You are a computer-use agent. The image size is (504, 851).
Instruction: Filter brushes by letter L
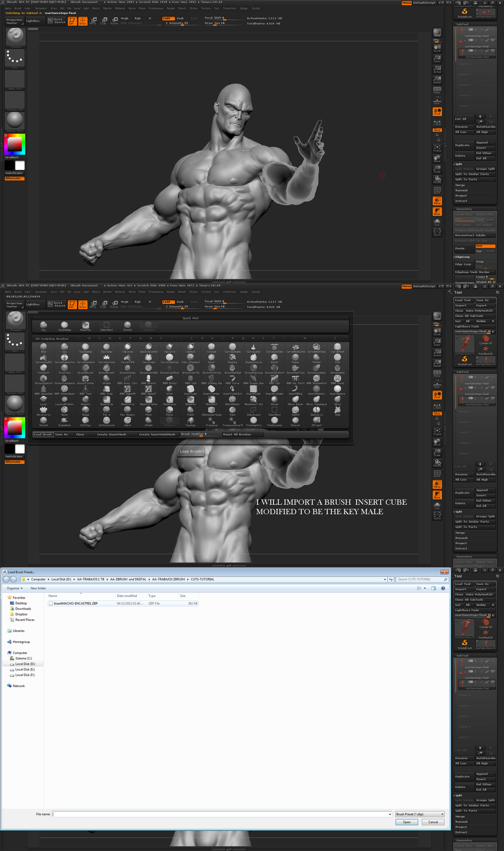tap(192, 338)
